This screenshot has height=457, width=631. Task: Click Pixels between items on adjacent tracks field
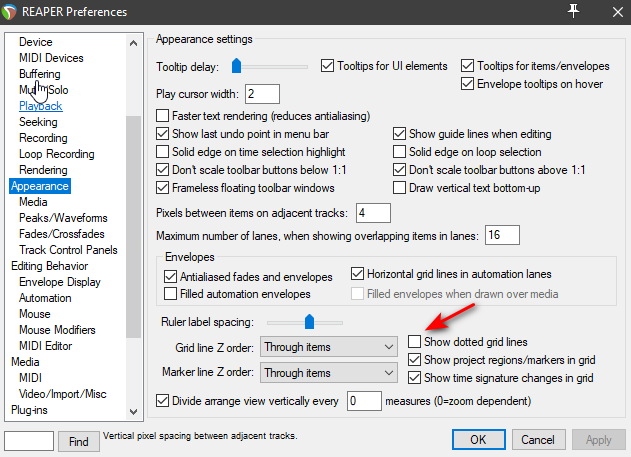pos(373,213)
